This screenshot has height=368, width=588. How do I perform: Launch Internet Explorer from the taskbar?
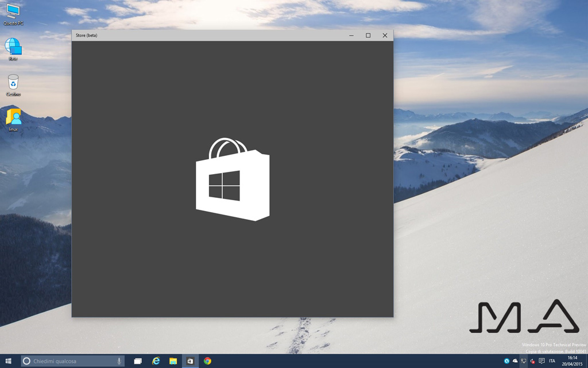coord(156,361)
